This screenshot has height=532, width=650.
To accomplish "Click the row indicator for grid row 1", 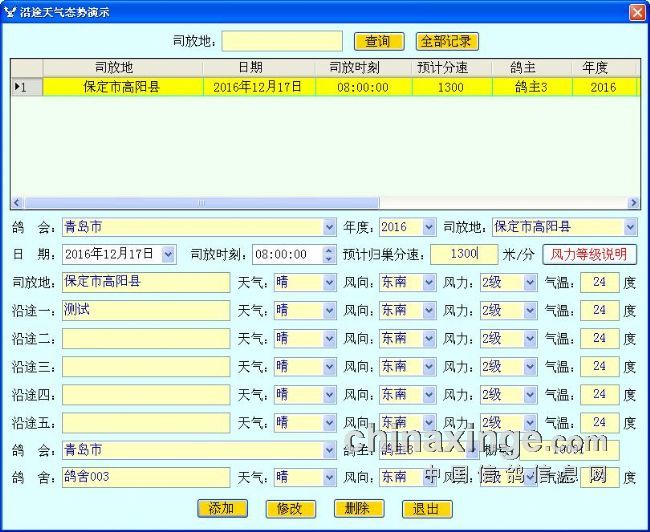I will [27, 87].
